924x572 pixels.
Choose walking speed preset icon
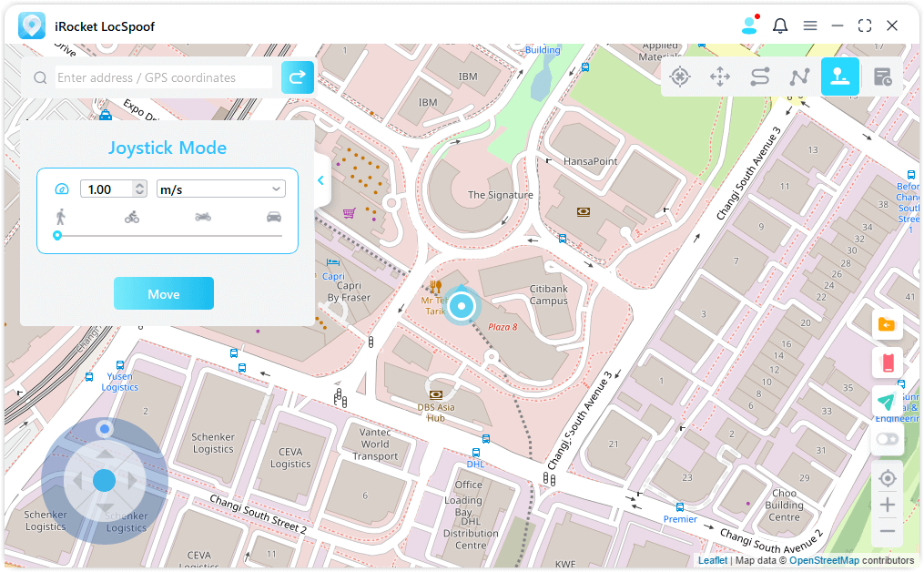coord(60,217)
